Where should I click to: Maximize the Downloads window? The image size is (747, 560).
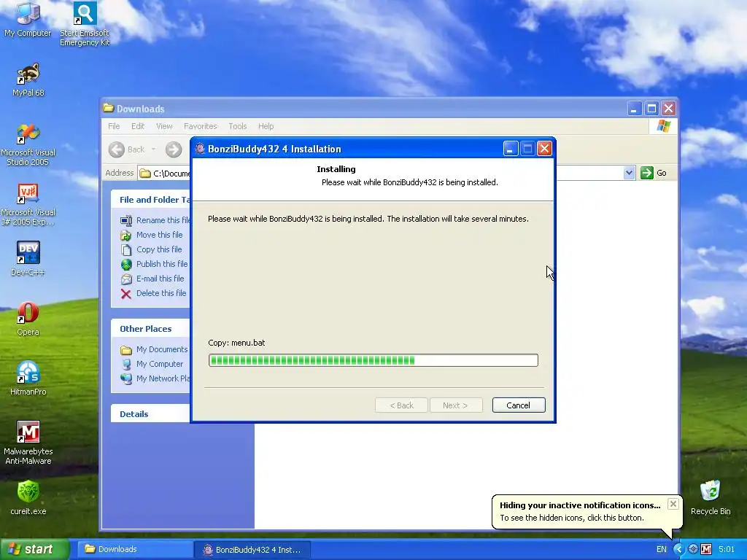(x=651, y=109)
